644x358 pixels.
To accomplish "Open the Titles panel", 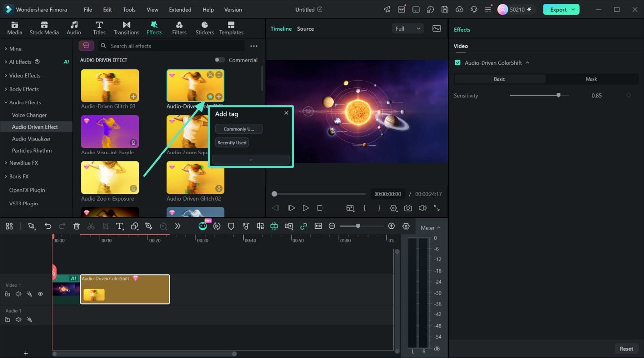I will 99,28.
